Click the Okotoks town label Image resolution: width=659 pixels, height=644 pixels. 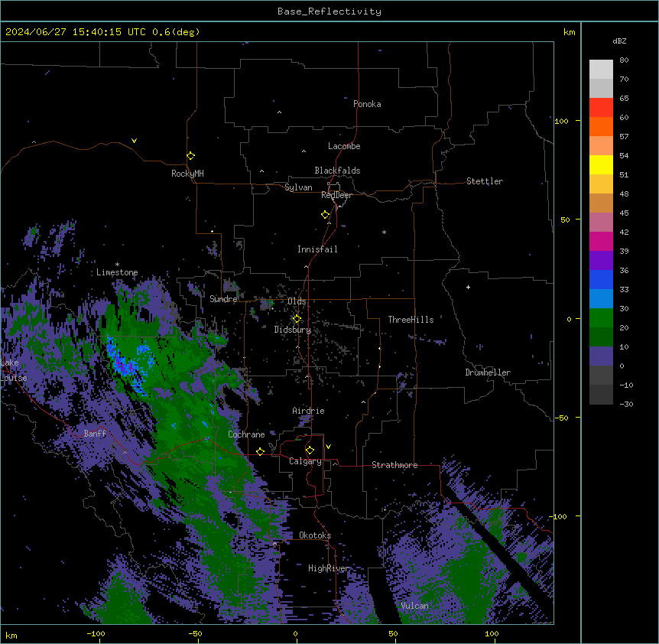click(x=315, y=535)
